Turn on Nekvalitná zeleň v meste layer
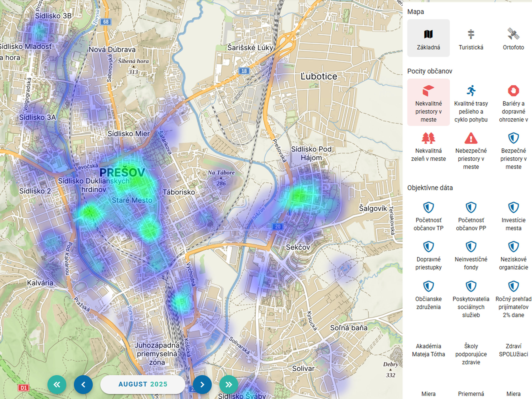 point(428,147)
